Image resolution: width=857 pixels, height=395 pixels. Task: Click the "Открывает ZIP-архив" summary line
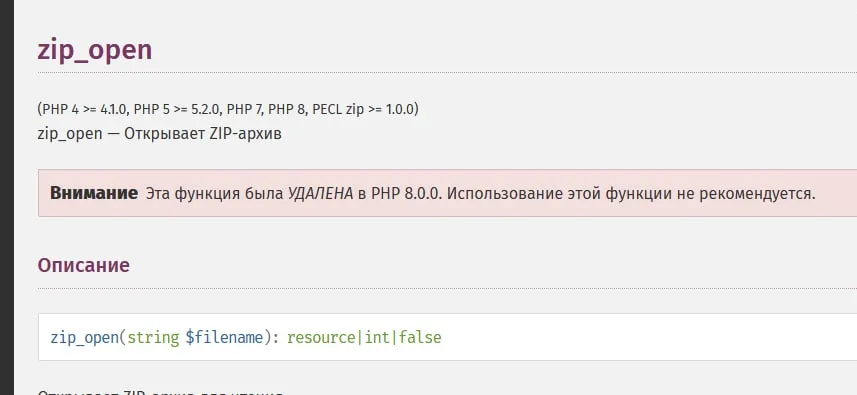203,133
